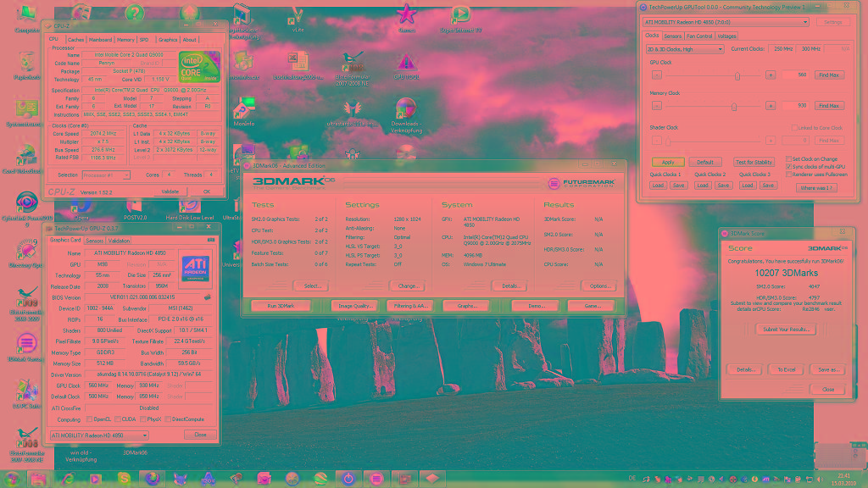Open Firefox from the taskbar

coord(152,479)
